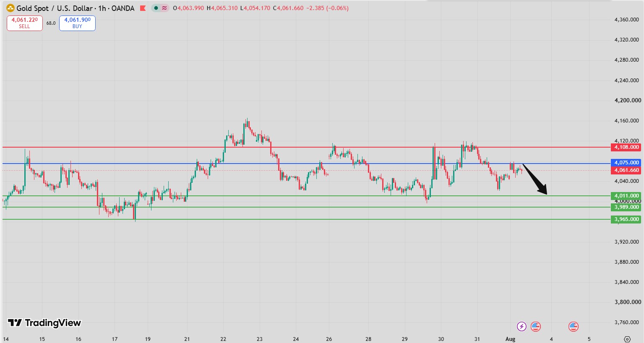644x343 pixels.
Task: Open the US flag event between dates 4 and 5
Action: coord(573,326)
